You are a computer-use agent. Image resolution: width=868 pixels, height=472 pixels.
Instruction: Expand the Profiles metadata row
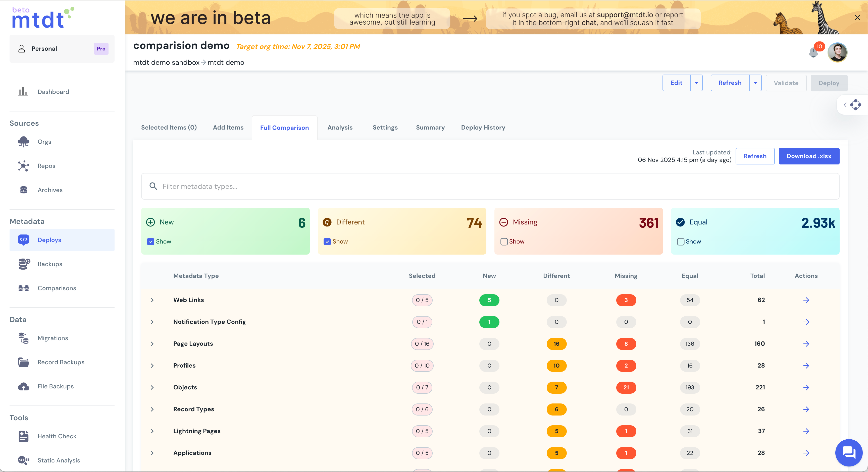[152, 366]
